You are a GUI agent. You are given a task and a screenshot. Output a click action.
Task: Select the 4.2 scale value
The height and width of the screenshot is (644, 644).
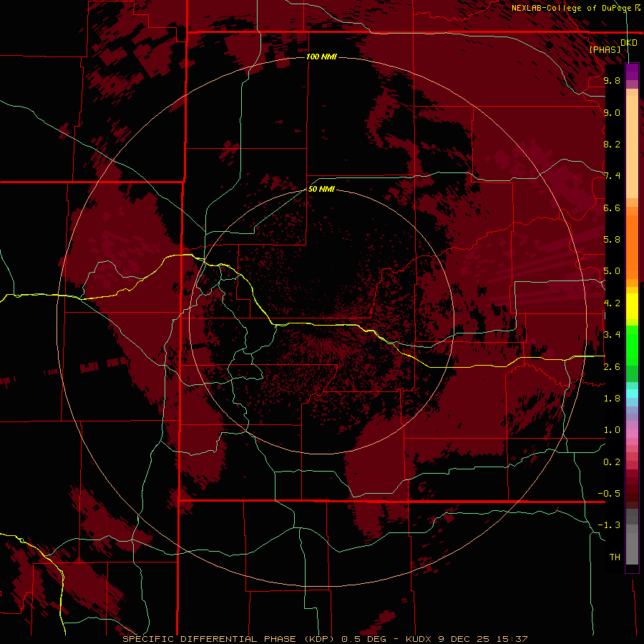click(612, 303)
